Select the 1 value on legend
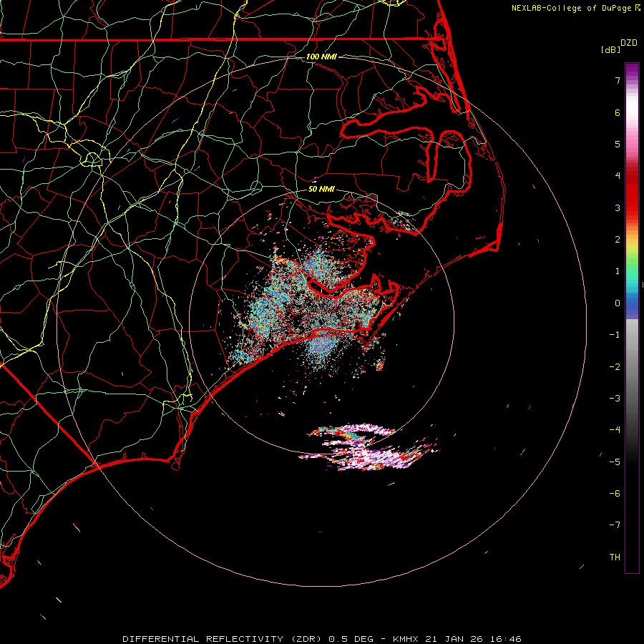Image resolution: width=644 pixels, height=644 pixels. point(618,271)
